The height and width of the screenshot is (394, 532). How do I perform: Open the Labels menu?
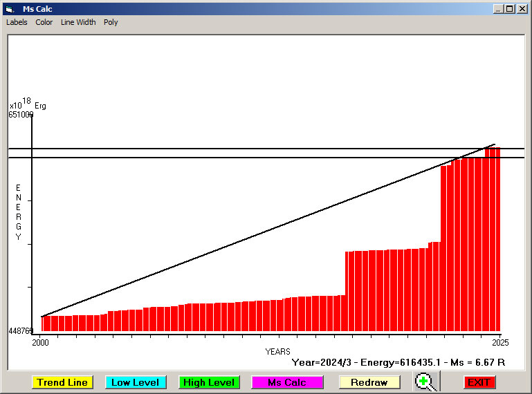click(x=17, y=22)
